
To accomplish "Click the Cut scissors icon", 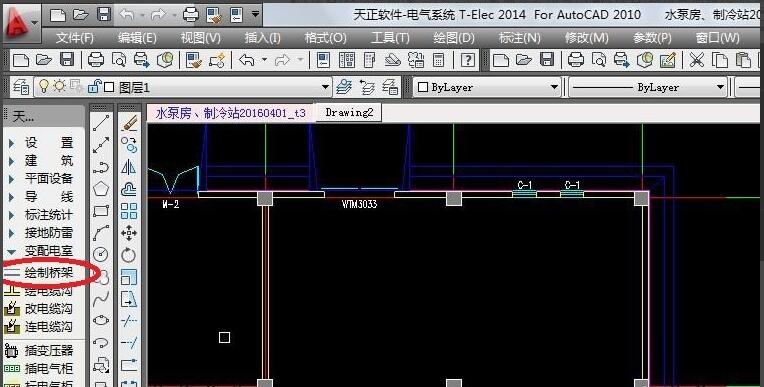I will (697, 60).
